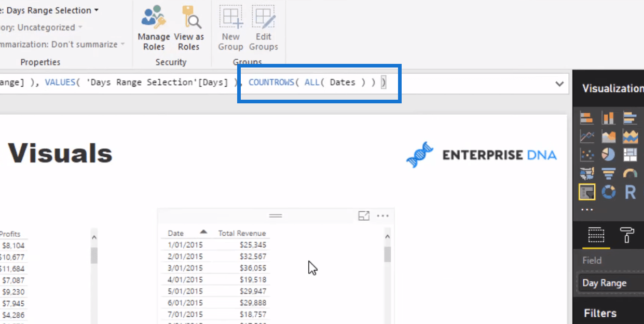Select the 5/01/2015 date cell
The image size is (644, 324).
(185, 291)
